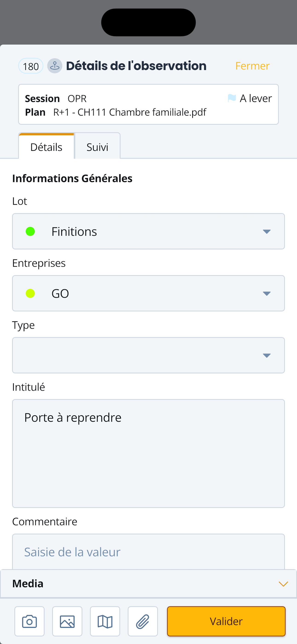This screenshot has width=297, height=644.
Task: Tap the A lever status label
Action: [x=256, y=98]
